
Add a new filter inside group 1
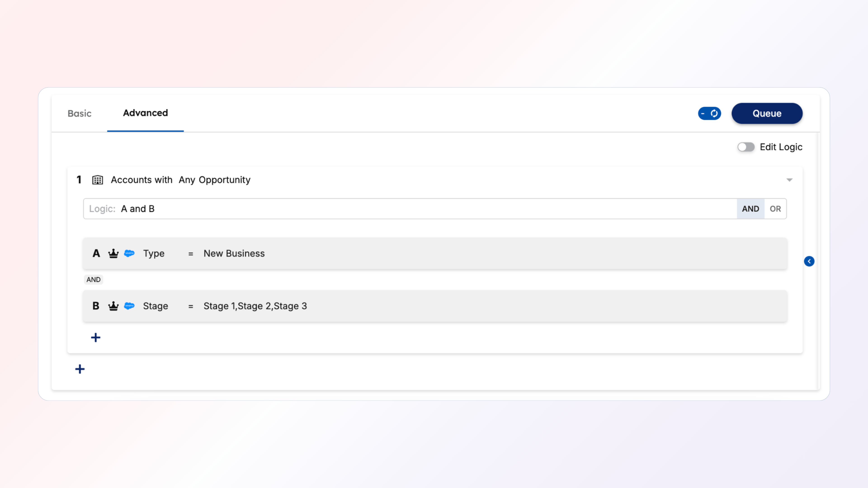96,338
